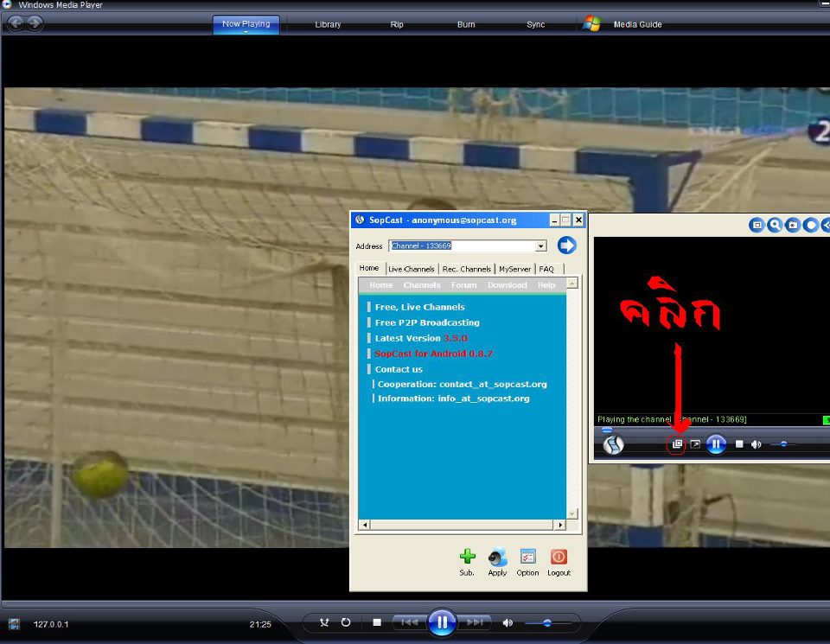The height and width of the screenshot is (644, 830).
Task: Click SopCast for Android 0.8.7 link
Action: pos(433,354)
